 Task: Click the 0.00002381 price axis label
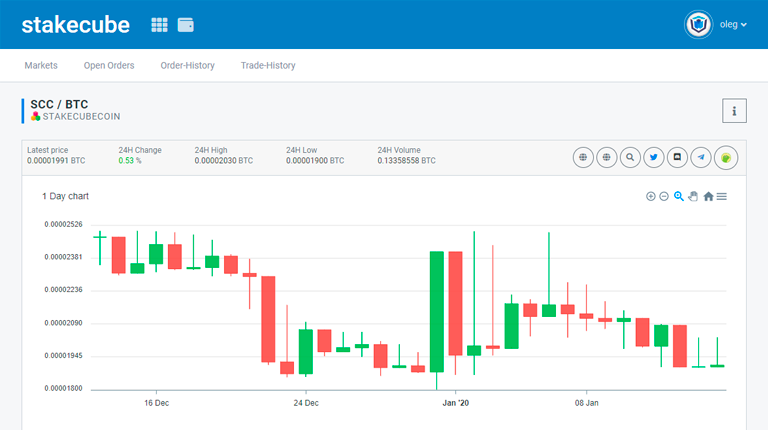(63, 257)
